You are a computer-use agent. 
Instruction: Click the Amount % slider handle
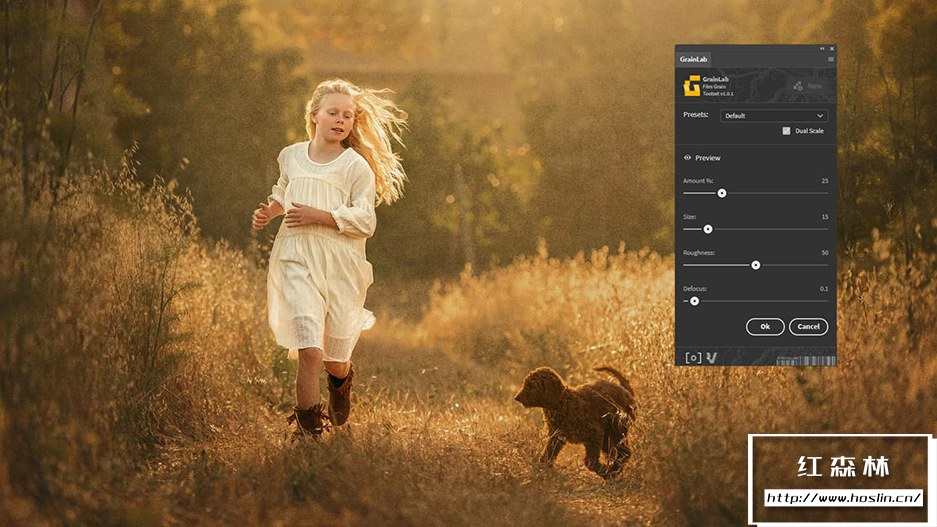[722, 193]
